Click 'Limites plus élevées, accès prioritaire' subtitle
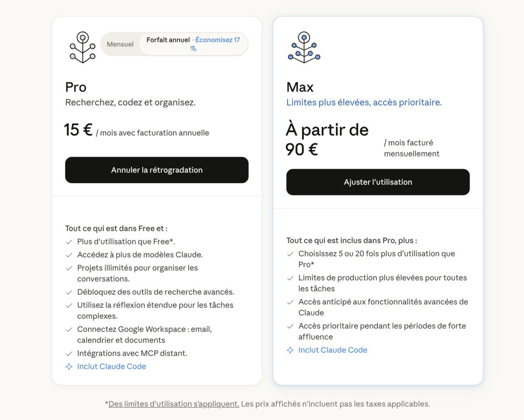Screen dimensions: 524x420 (x=364, y=103)
